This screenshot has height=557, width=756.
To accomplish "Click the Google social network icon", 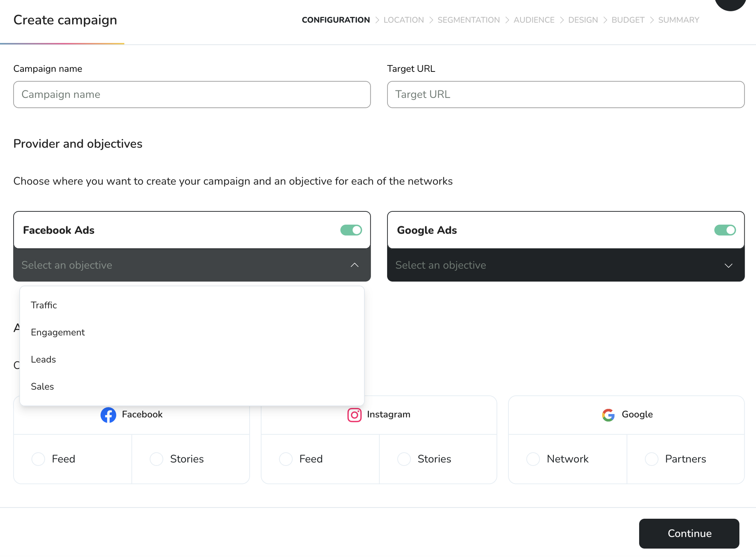I will tap(609, 415).
